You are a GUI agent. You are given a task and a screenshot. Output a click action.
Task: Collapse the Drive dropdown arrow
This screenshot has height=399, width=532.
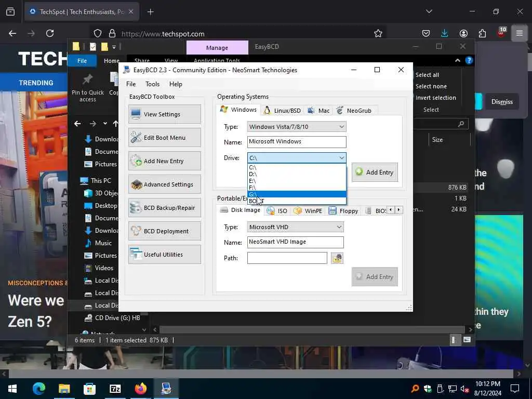tap(341, 158)
